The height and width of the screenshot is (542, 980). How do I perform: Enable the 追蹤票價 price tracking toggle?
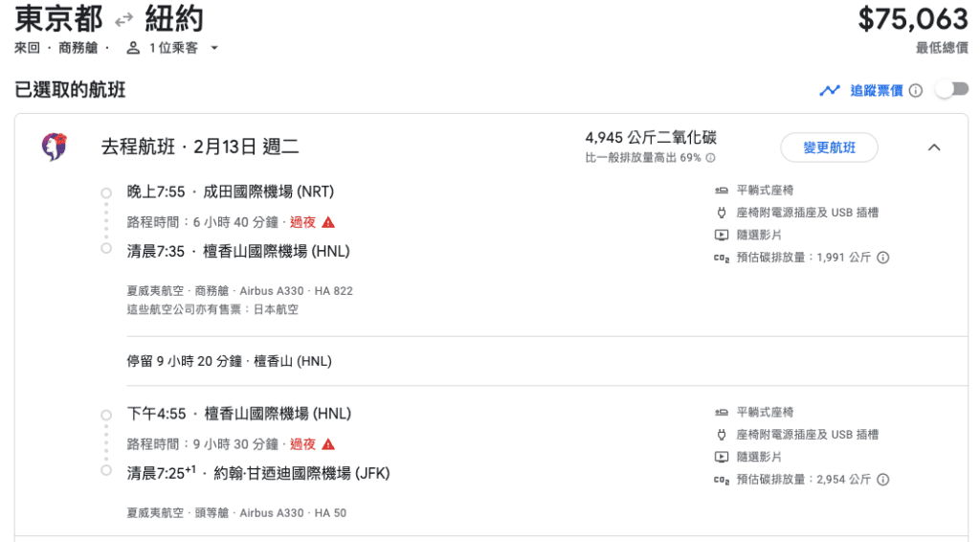click(x=951, y=90)
